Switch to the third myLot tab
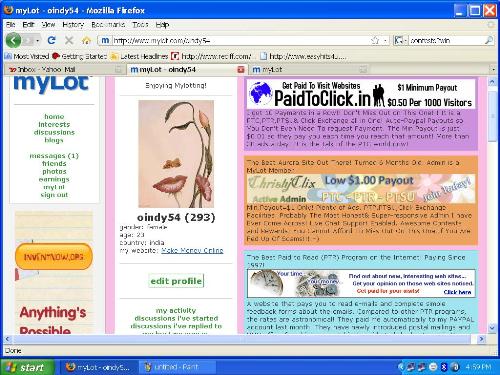This screenshot has height=375, width=500. 308,69
